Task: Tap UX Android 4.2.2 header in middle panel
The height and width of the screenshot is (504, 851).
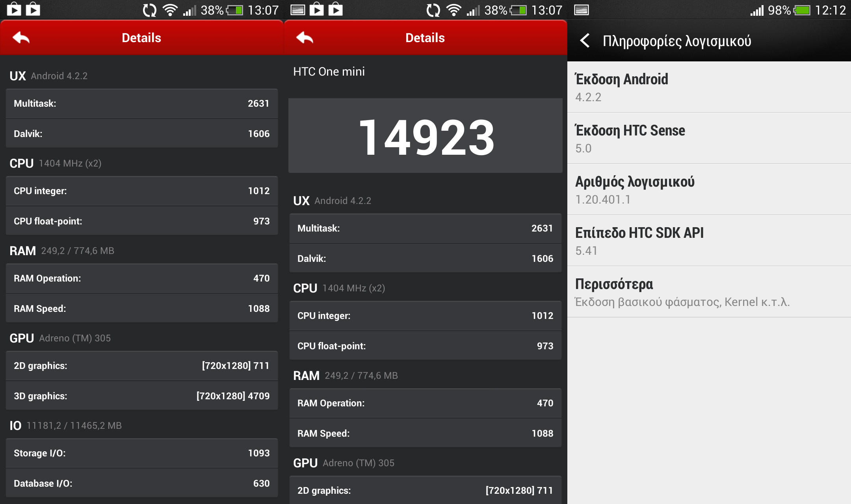Action: click(x=332, y=200)
